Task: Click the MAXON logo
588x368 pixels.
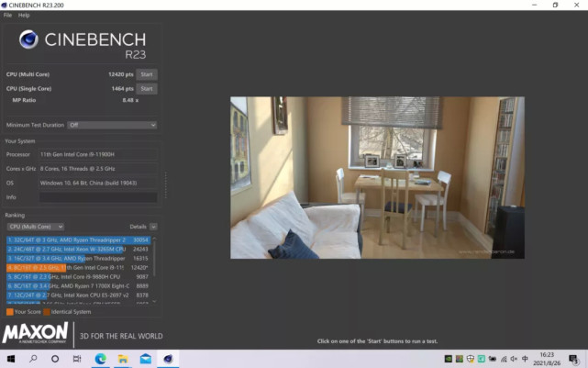Action: (35, 333)
